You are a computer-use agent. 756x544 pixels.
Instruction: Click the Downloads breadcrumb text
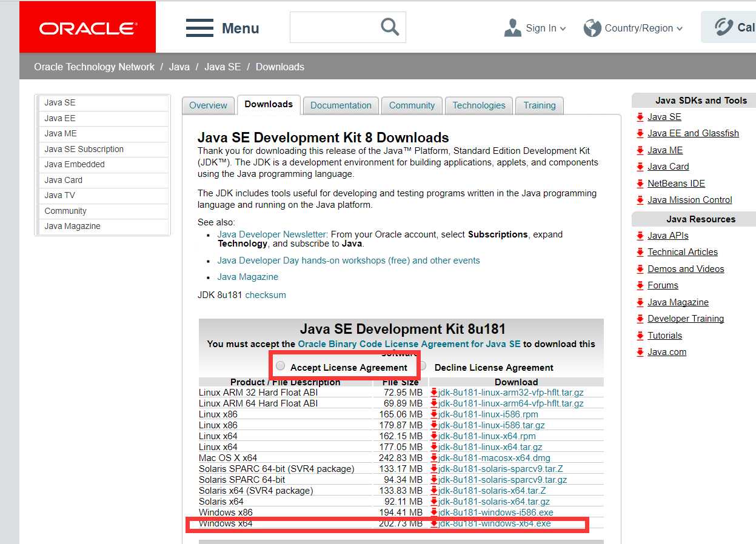pyautogui.click(x=280, y=67)
